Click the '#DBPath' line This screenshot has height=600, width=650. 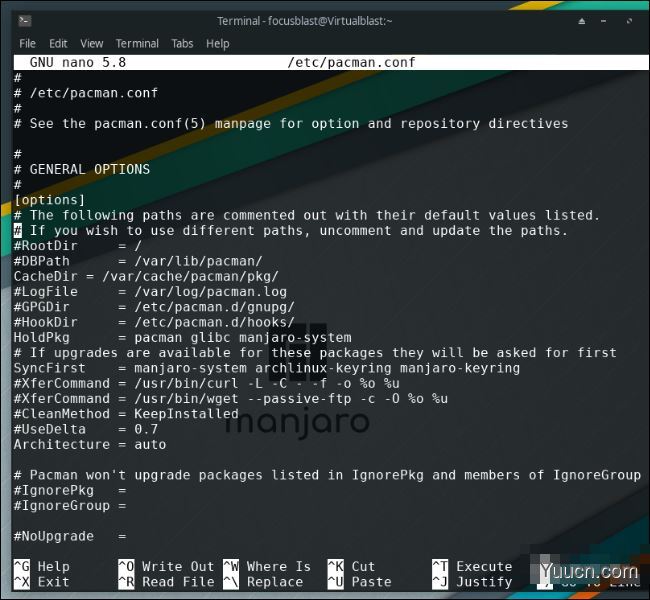click(x=138, y=261)
